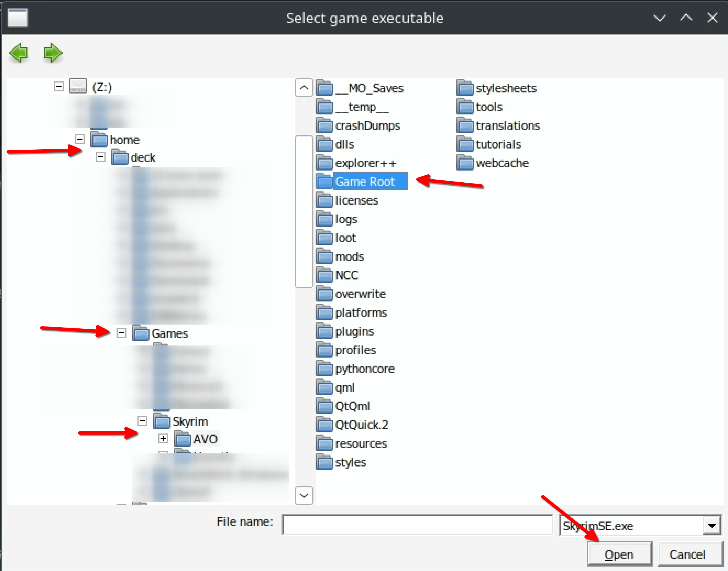Select the mods folder icon
This screenshot has height=571, width=728.
pyautogui.click(x=324, y=257)
